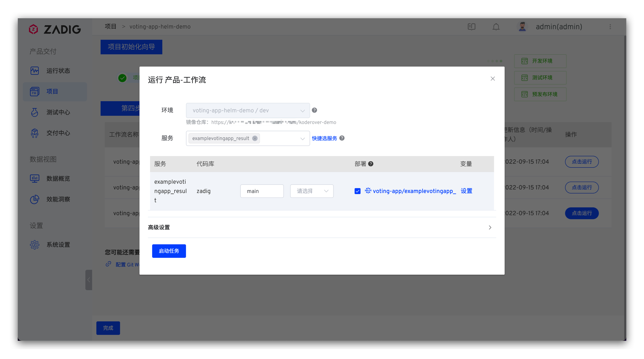Screen dimensions: 644x359
Task: Open 交付中心 in the sidebar
Action: pos(58,133)
